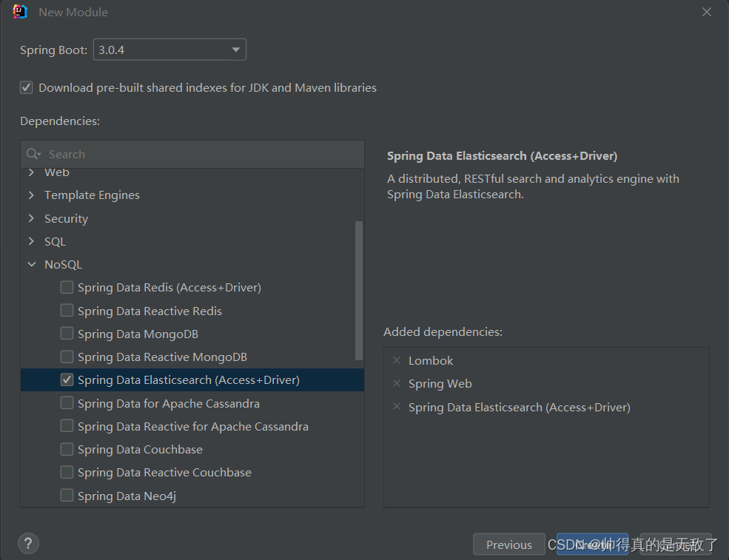The image size is (729, 560).
Task: Click the Spring Data Neo4j label
Action: (127, 496)
